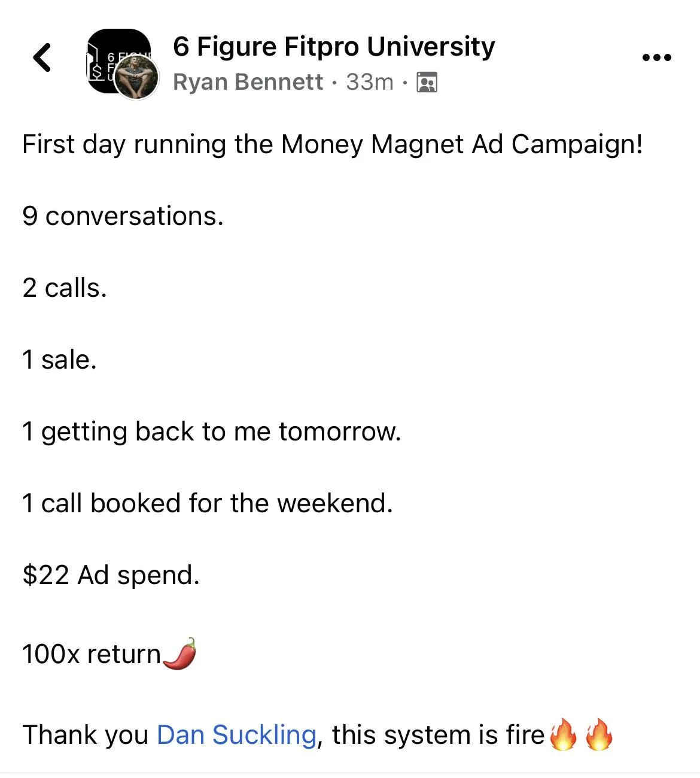Screen dimensions: 700x778
Task: Go back using the left chevron arrow
Action: pyautogui.click(x=42, y=57)
